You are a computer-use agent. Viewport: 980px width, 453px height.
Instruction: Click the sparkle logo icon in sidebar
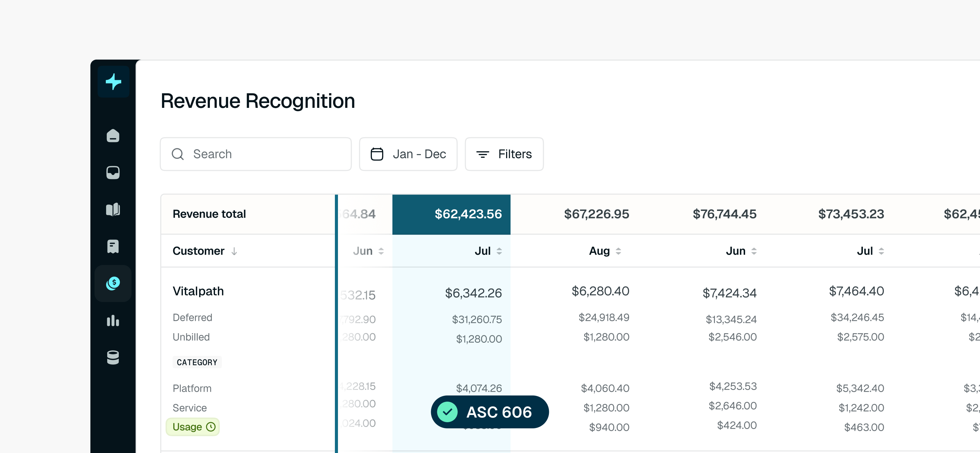(113, 82)
